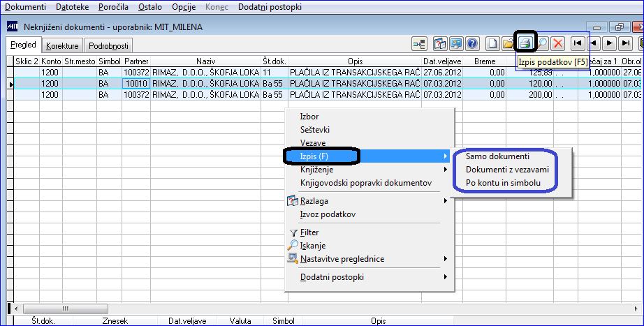Go to next record arrow button
Viewport: 644px width, 326px height.
(x=610, y=43)
